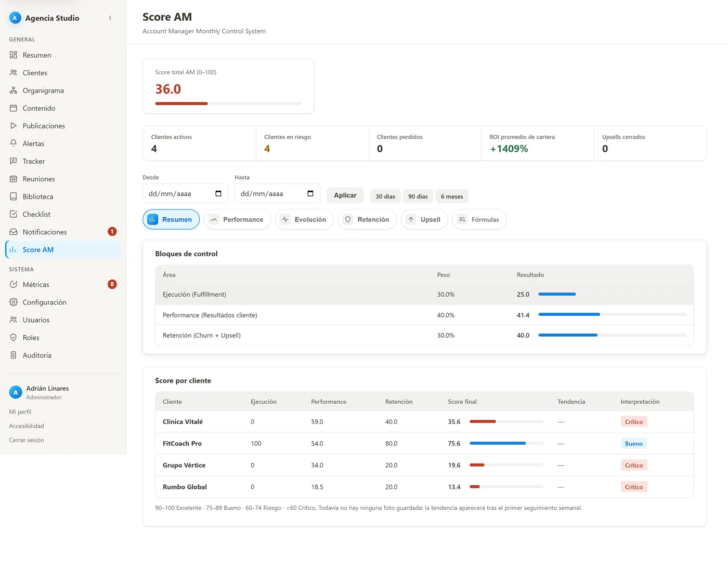Click the Auditoría document icon

click(14, 355)
